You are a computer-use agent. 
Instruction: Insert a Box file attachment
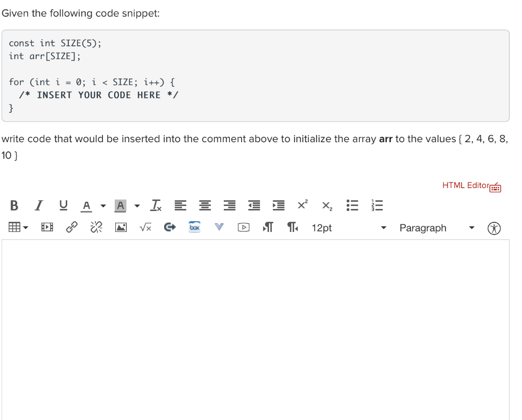coord(194,227)
